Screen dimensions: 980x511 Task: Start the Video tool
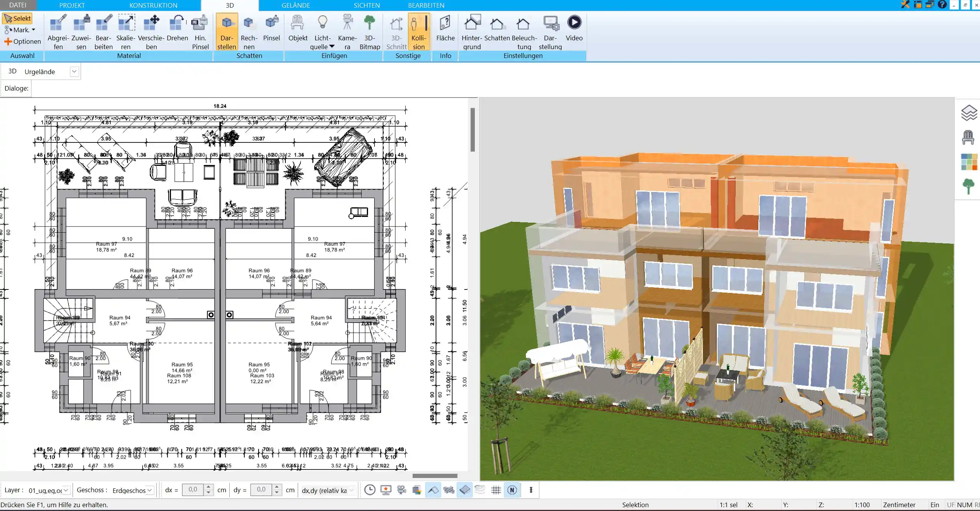point(574,28)
